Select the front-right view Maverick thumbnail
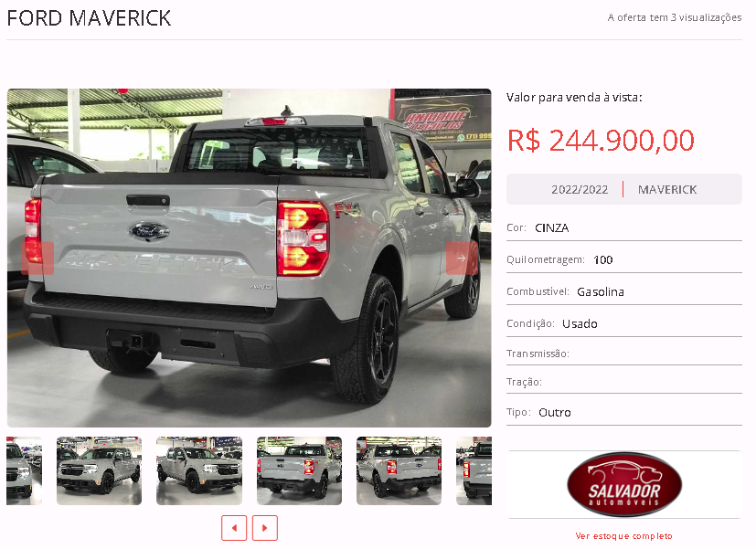Viewport: 756px width, 549px height. pyautogui.click(x=199, y=470)
